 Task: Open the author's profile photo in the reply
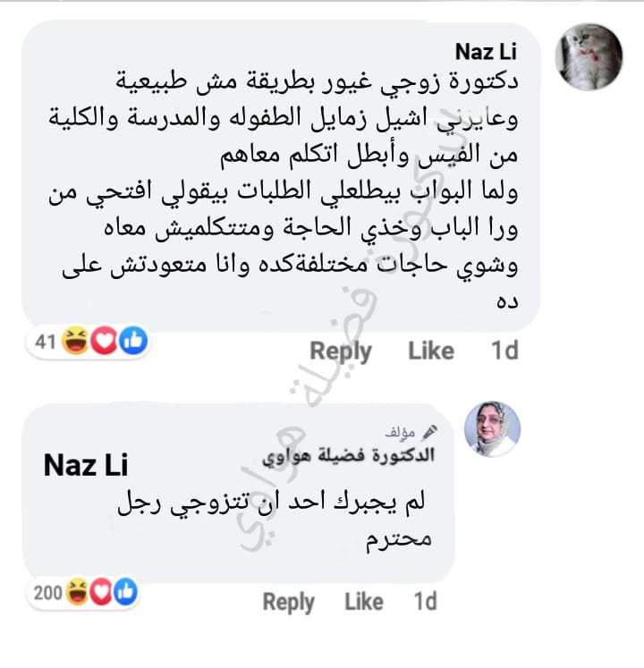pyautogui.click(x=492, y=429)
